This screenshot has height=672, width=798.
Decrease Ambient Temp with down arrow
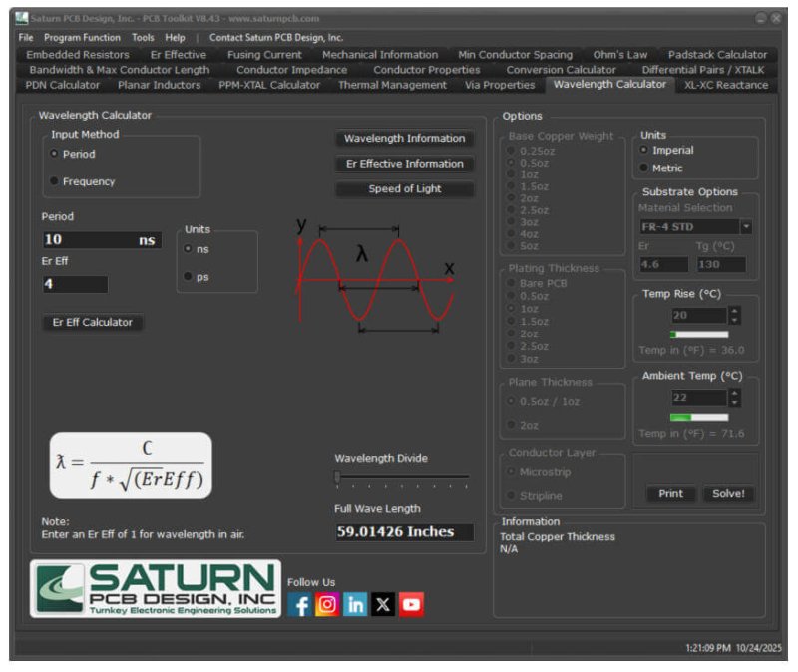click(734, 402)
